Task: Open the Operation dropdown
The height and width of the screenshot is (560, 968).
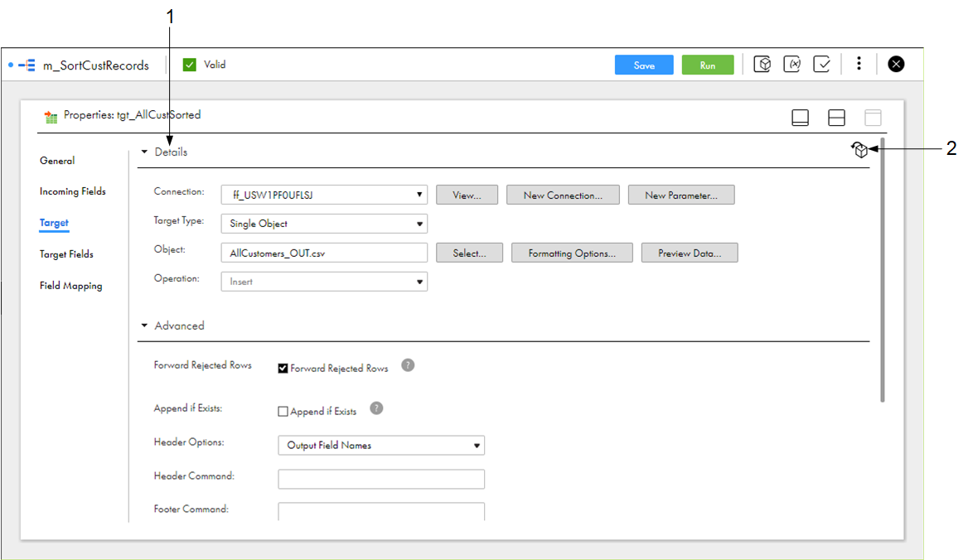Action: coord(324,282)
